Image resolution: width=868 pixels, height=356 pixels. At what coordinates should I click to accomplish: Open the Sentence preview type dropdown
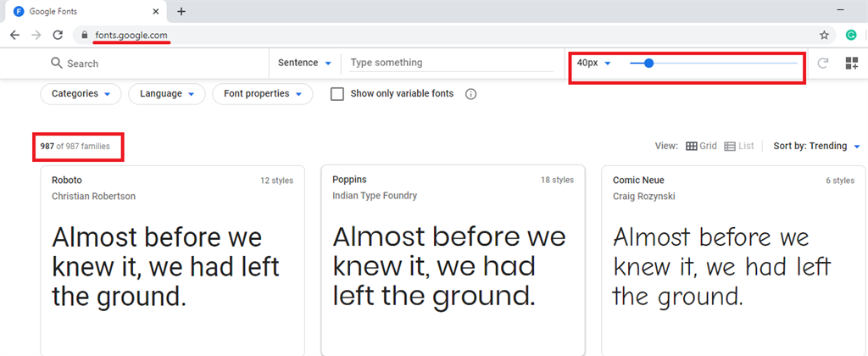[x=304, y=63]
